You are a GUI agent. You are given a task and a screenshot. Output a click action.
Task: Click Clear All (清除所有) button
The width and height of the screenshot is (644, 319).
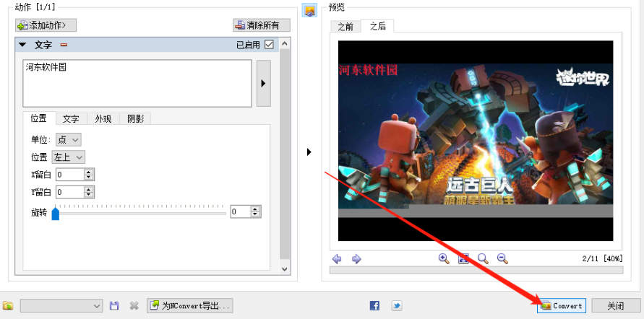[x=262, y=25]
